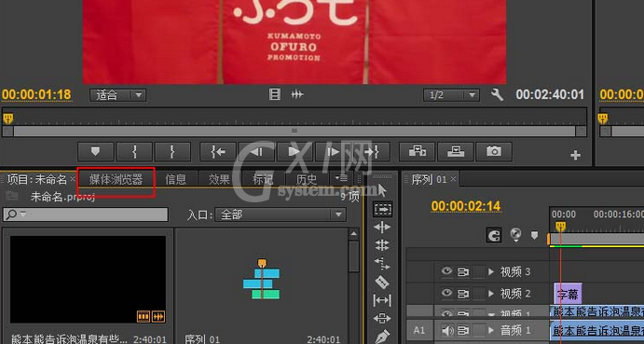The height and width of the screenshot is (344, 644).
Task: Open search filter options magnifier
Action: 16,214
